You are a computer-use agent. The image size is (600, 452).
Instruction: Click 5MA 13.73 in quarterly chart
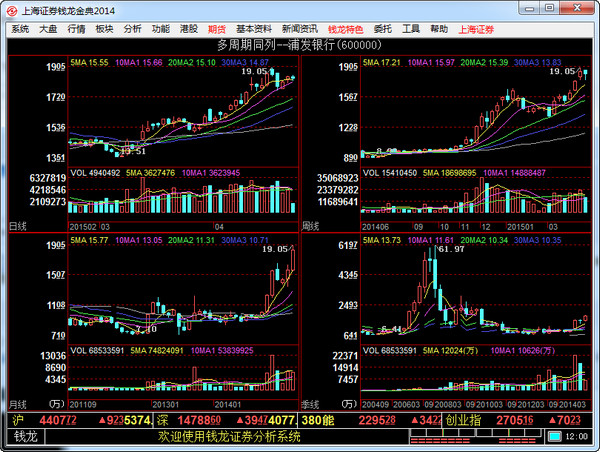coord(382,240)
